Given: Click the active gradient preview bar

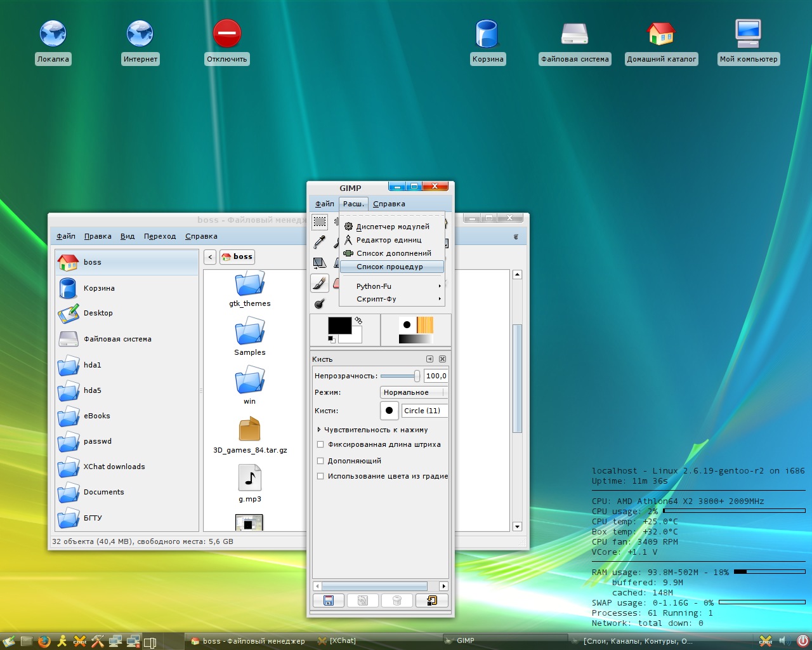Looking at the screenshot, I should 416,339.
